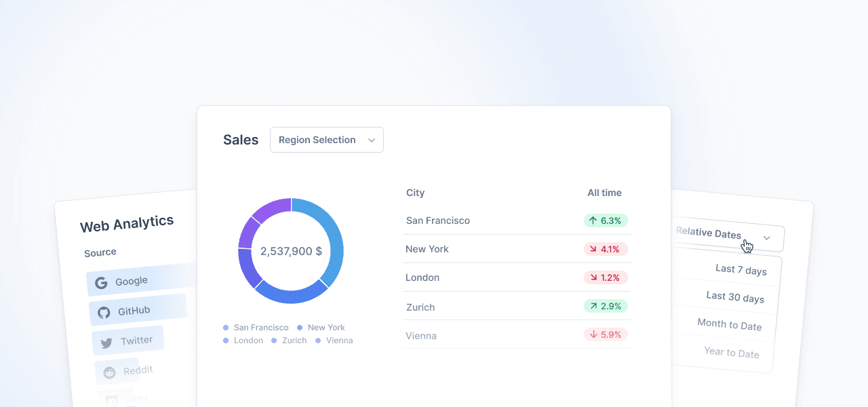Select the Google source row
The image size is (868, 407).
[140, 280]
